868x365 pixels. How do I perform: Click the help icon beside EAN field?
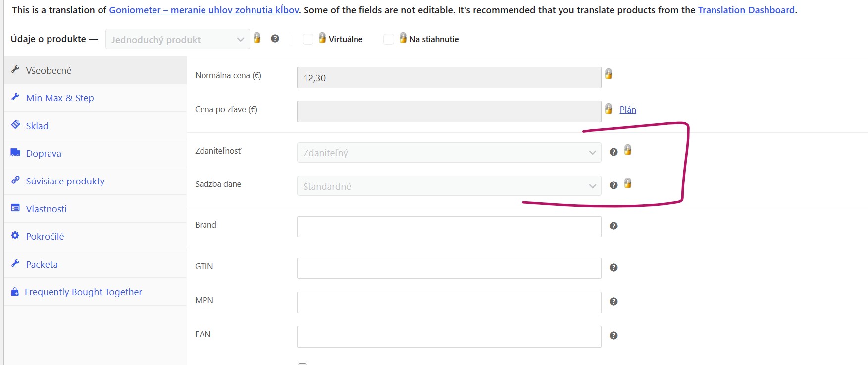point(613,336)
